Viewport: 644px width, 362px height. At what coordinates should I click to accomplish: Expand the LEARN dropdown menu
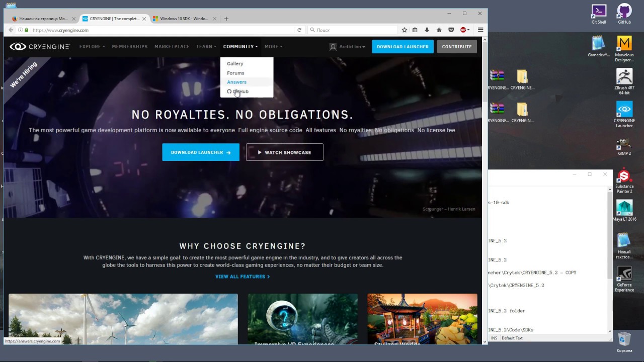[x=206, y=47]
